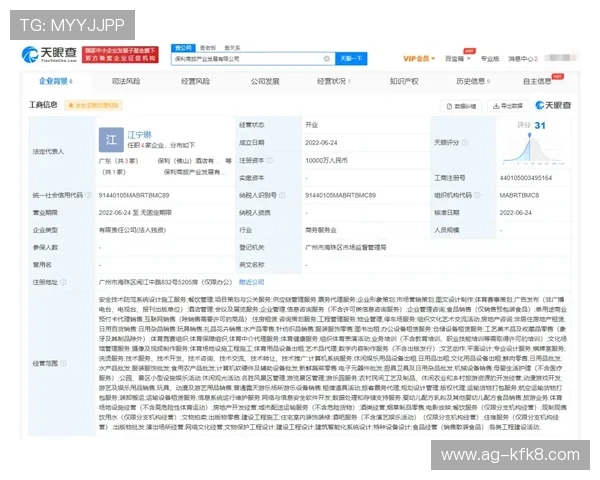Screen dimensions: 600x480
Task: Click the info icon beside 注册地址
Action: [63, 282]
